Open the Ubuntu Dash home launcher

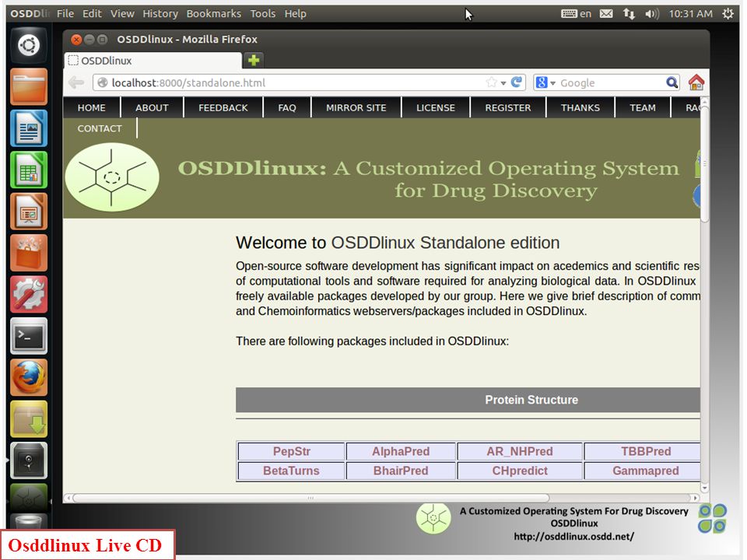(x=29, y=45)
